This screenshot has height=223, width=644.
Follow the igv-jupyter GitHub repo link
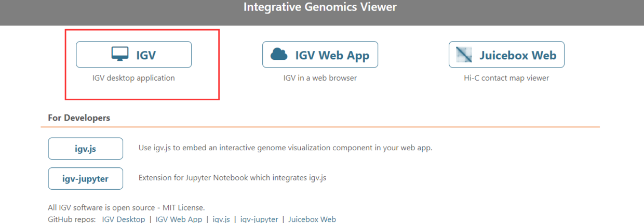[x=259, y=219]
